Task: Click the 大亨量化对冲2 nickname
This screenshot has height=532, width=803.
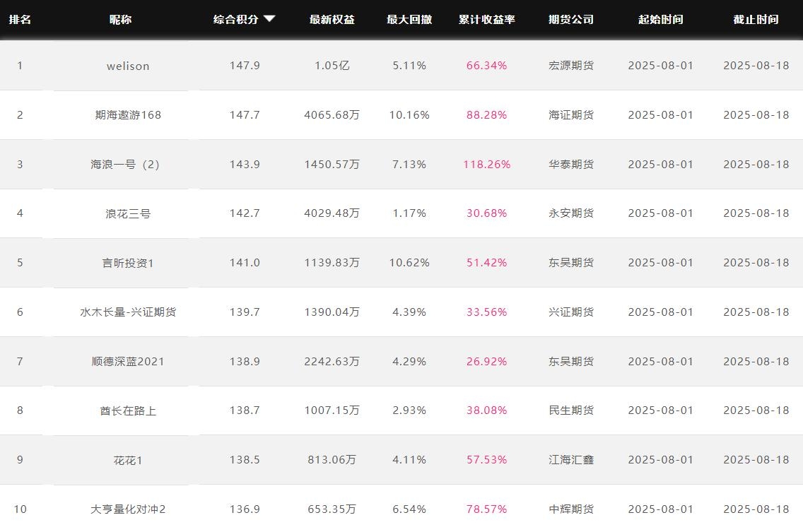Action: click(128, 509)
